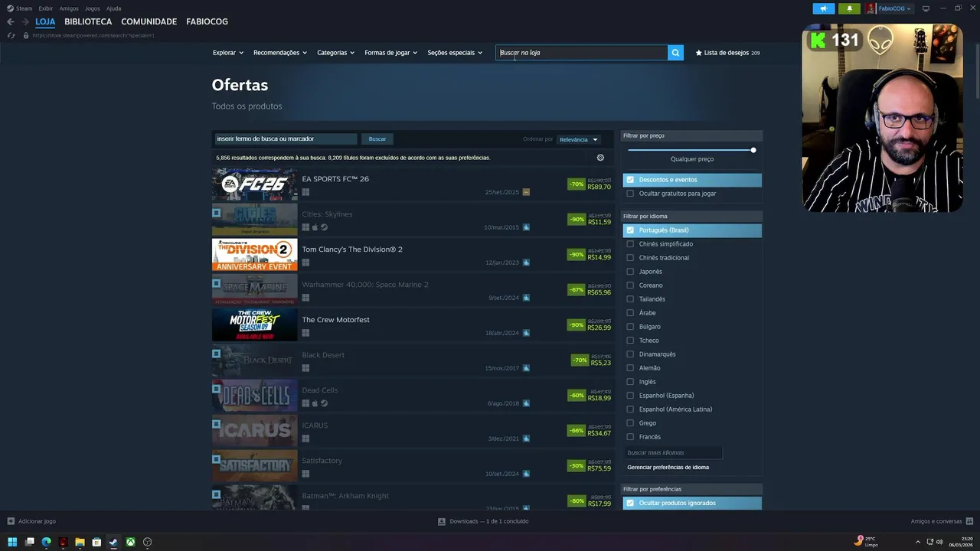The image size is (980, 551).
Task: Open Tom Clancy's The Division 2 title
Action: click(x=352, y=249)
